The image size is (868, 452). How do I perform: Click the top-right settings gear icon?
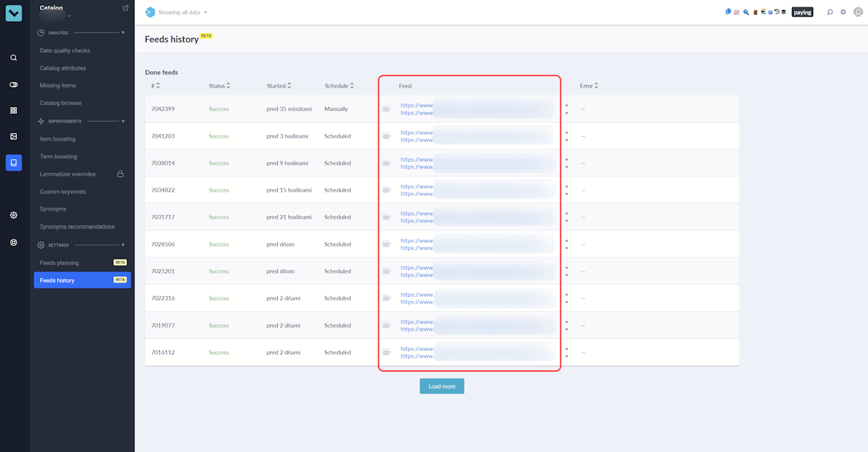[x=844, y=12]
